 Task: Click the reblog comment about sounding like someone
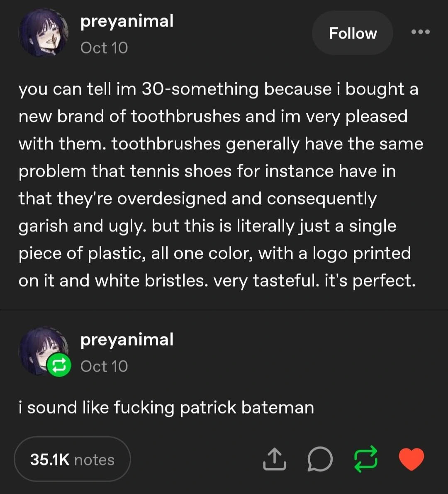(x=166, y=407)
